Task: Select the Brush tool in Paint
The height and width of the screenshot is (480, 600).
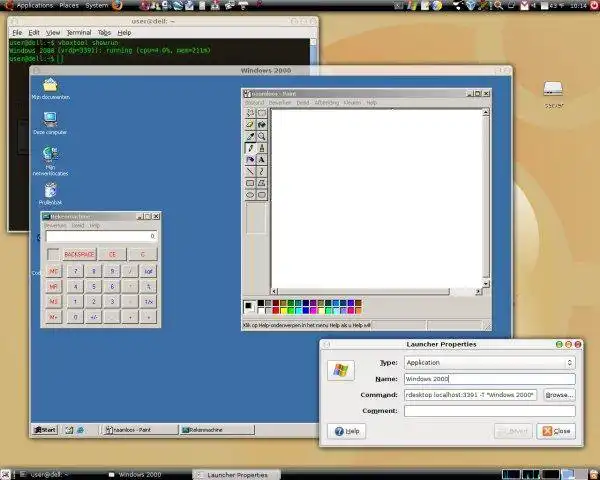Action: coord(262,148)
